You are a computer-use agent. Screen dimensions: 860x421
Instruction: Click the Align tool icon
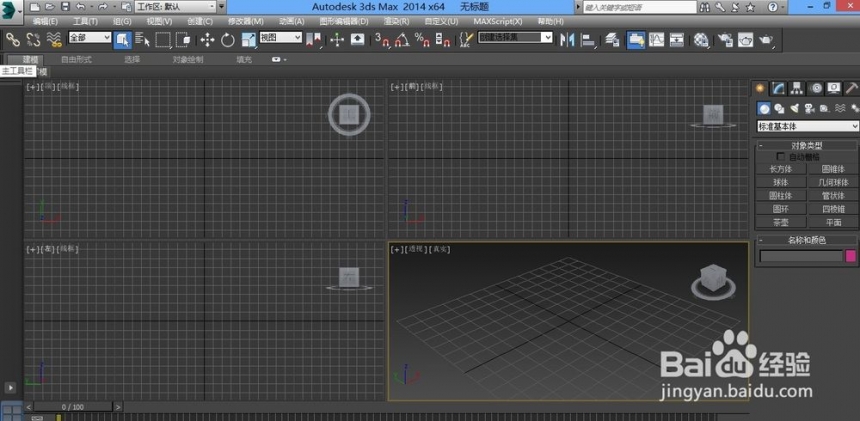(588, 40)
